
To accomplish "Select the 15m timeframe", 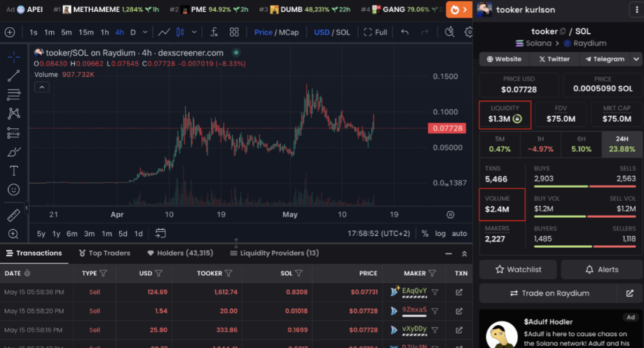I will [x=85, y=32].
